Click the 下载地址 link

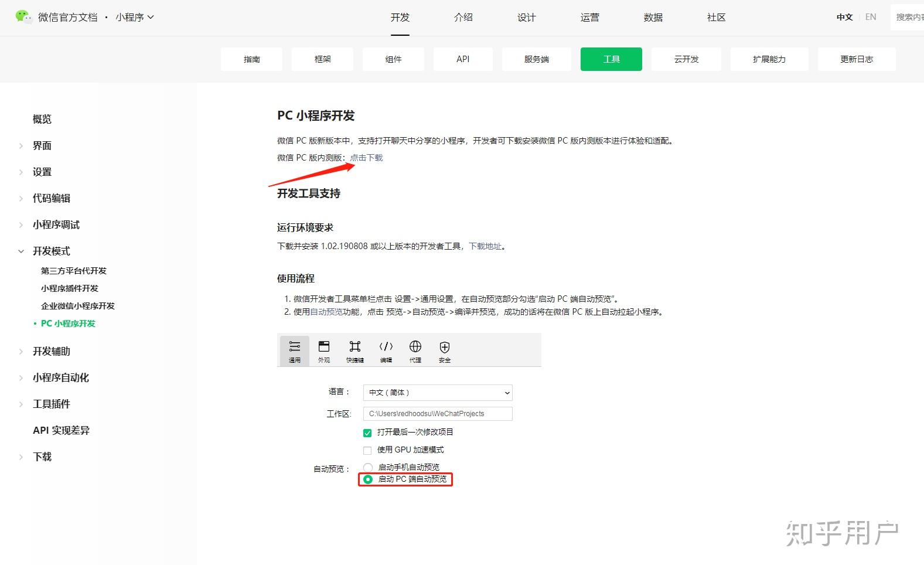485,246
